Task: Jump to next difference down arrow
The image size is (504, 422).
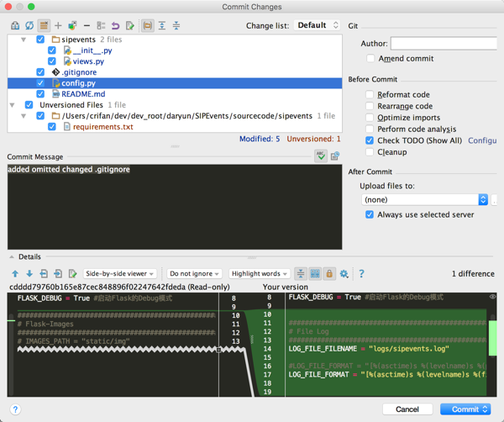Action: [x=29, y=274]
